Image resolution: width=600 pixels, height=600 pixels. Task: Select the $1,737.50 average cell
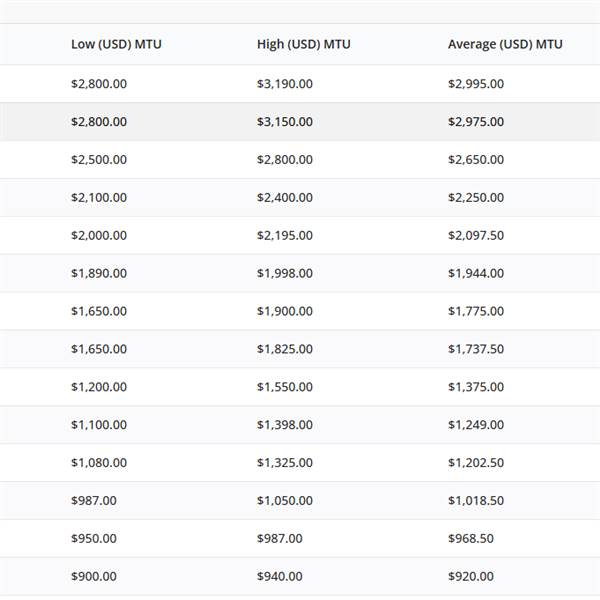click(x=476, y=349)
